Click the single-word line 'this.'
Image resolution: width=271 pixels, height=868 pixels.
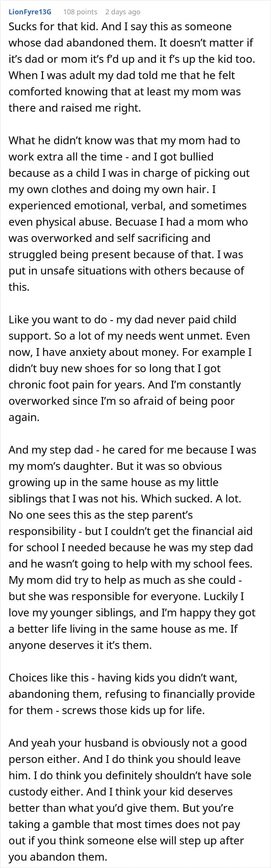click(19, 287)
